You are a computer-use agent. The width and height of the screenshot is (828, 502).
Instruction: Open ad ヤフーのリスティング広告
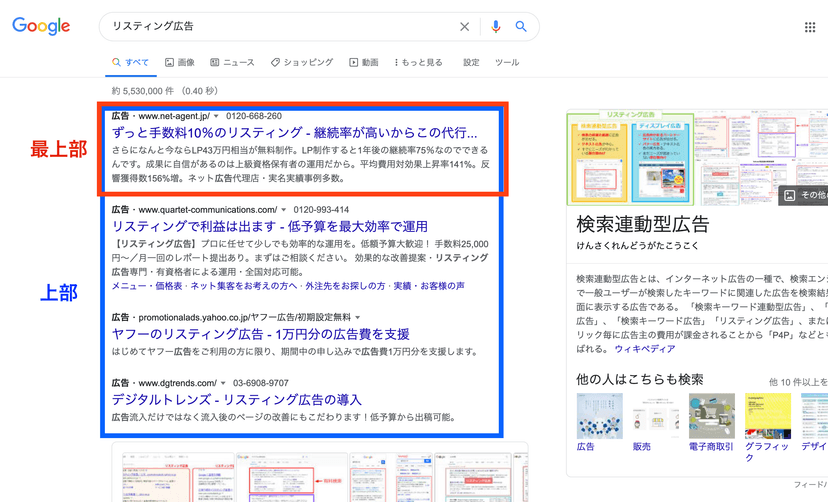[261, 334]
